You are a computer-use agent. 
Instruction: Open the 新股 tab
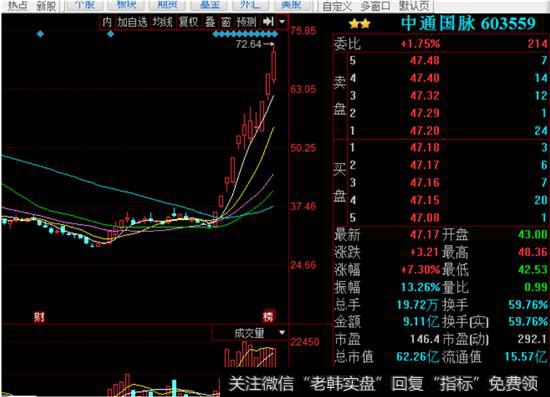pyautogui.click(x=46, y=6)
